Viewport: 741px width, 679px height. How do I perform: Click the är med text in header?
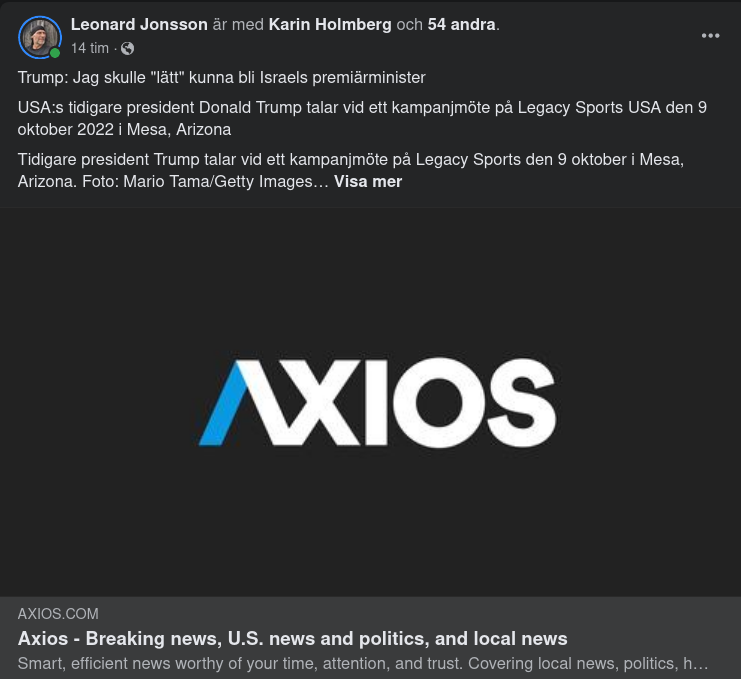click(238, 25)
